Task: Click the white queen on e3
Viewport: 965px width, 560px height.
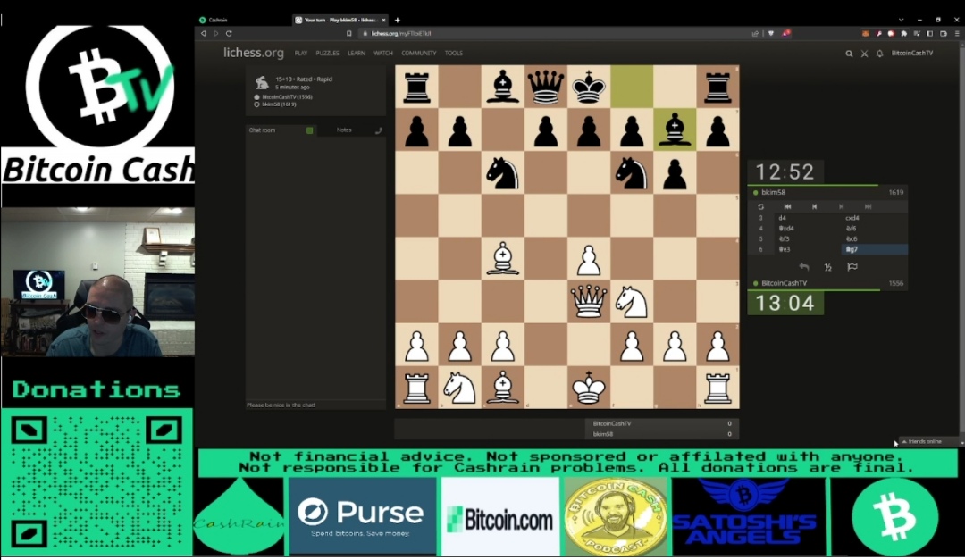Action: (589, 302)
